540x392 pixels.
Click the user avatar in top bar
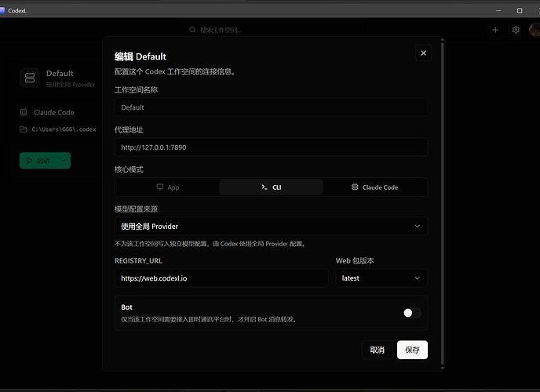tap(535, 30)
